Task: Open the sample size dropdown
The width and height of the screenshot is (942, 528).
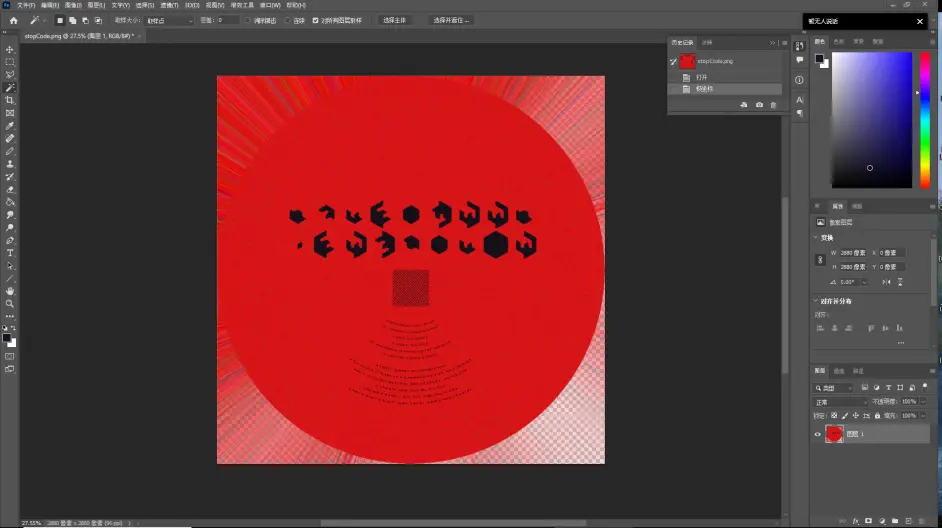Action: point(168,20)
